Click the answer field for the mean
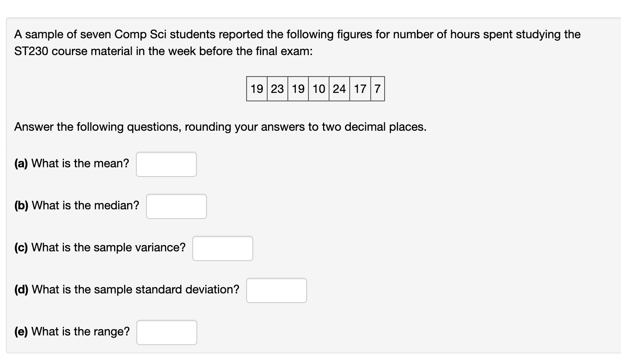The height and width of the screenshot is (364, 621). pos(166,164)
